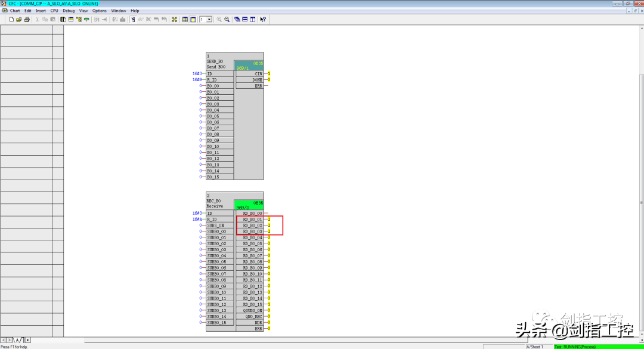Switch to sheet tab A

(17, 340)
